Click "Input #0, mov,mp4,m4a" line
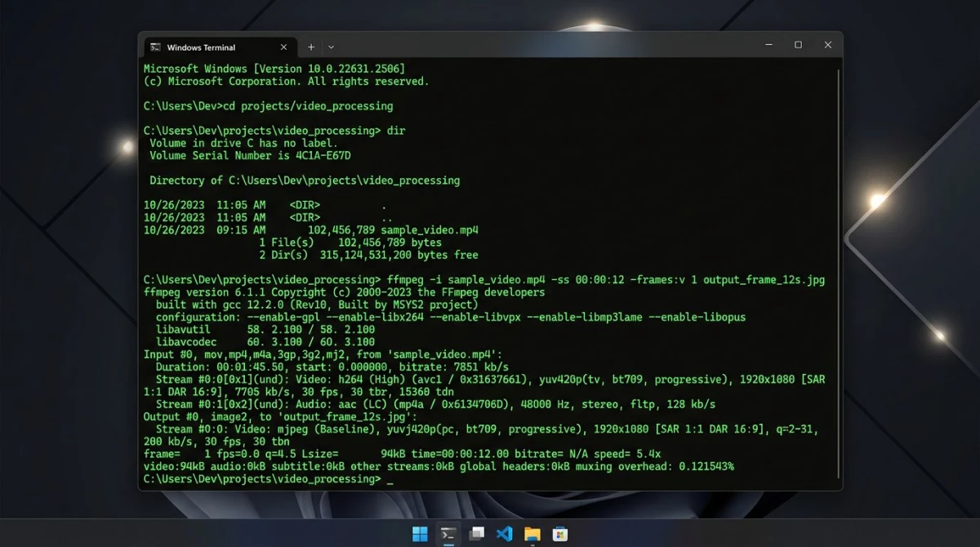The width and height of the screenshot is (980, 547). 323,354
